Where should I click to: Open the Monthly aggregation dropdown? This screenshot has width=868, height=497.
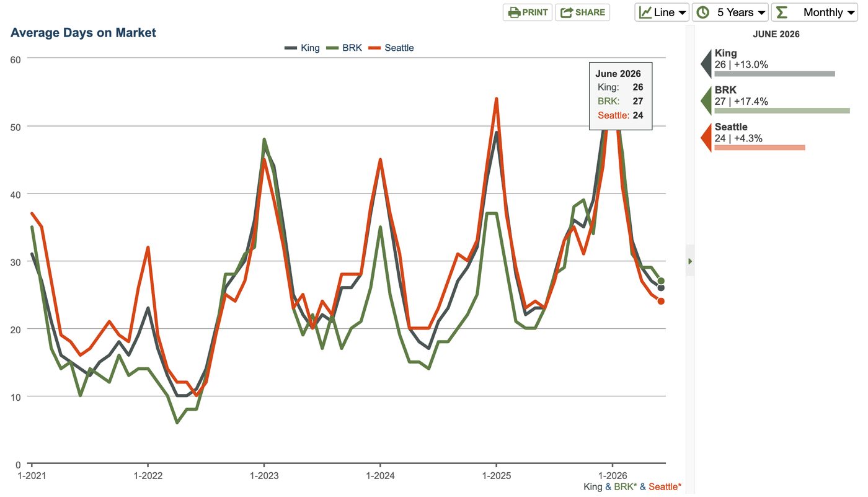tap(814, 12)
